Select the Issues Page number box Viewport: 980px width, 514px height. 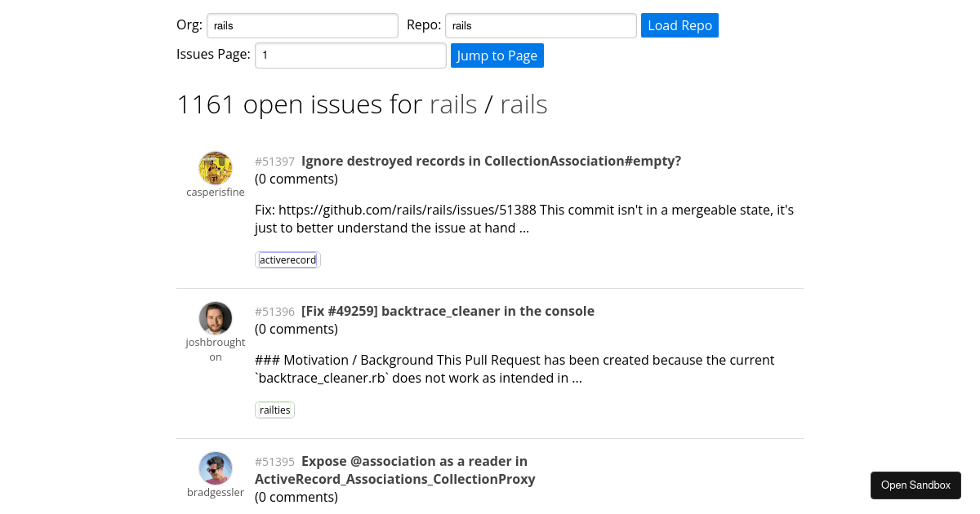pyautogui.click(x=350, y=55)
